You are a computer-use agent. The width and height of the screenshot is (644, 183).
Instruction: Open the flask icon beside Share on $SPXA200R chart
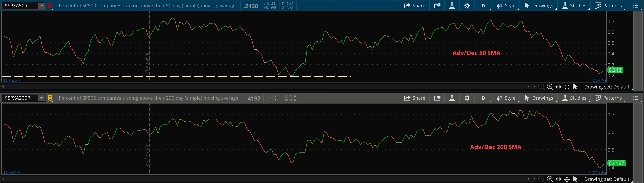[452, 98]
